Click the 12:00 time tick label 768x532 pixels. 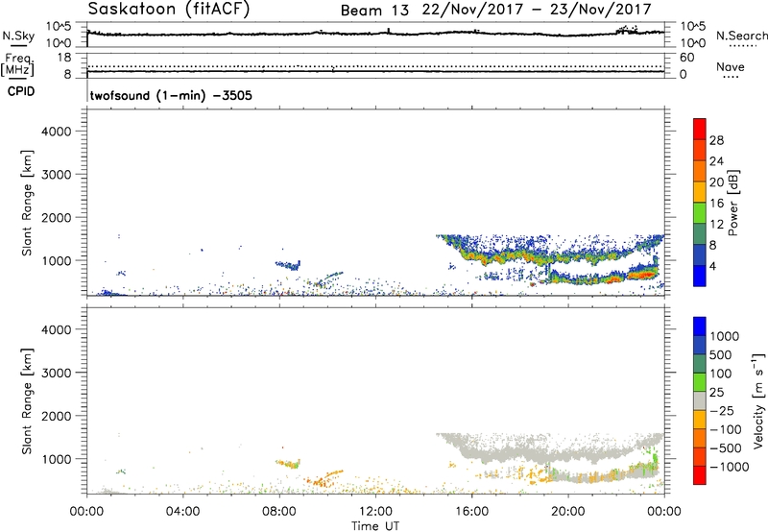(x=375, y=512)
